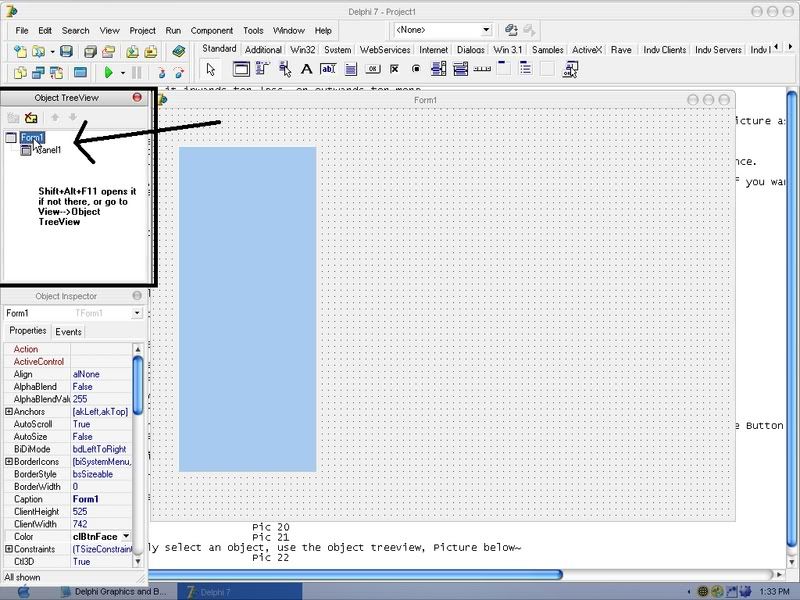
Task: Select the Label component in the palette
Action: tap(306, 69)
